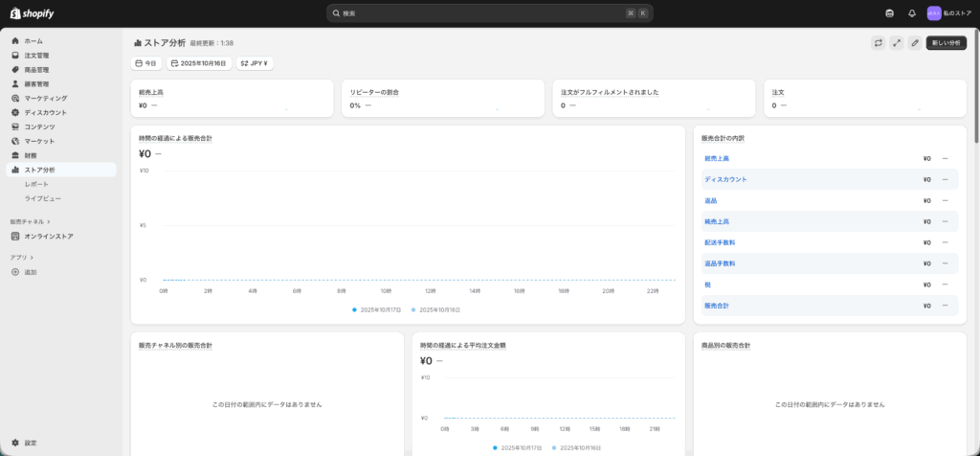
Task: Open the JPY ¥ currency selector
Action: [x=254, y=63]
